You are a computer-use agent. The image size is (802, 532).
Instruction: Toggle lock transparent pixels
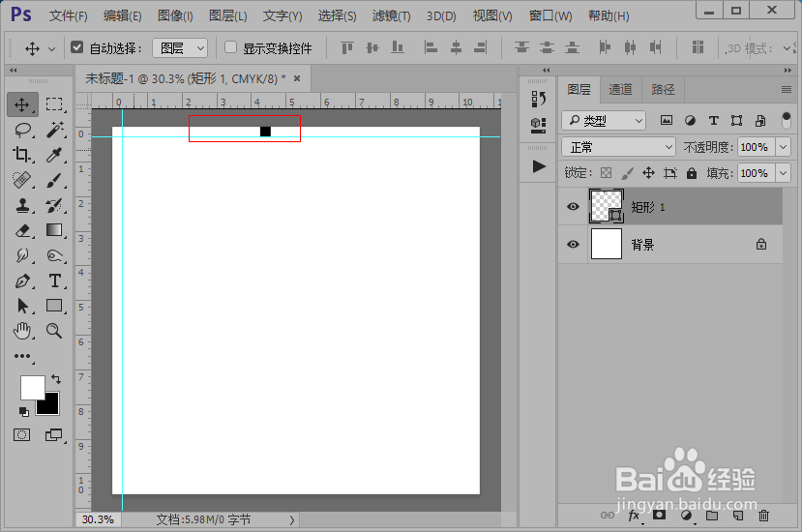click(607, 173)
